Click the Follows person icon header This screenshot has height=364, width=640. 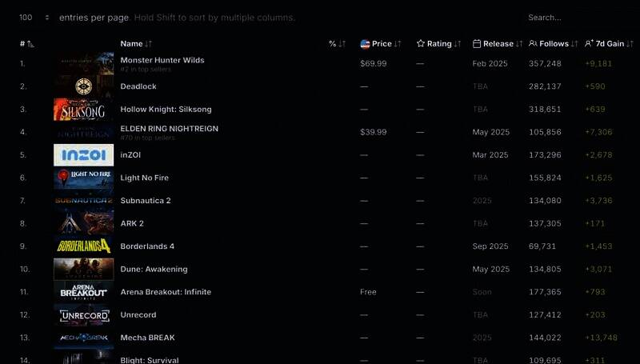coord(533,44)
